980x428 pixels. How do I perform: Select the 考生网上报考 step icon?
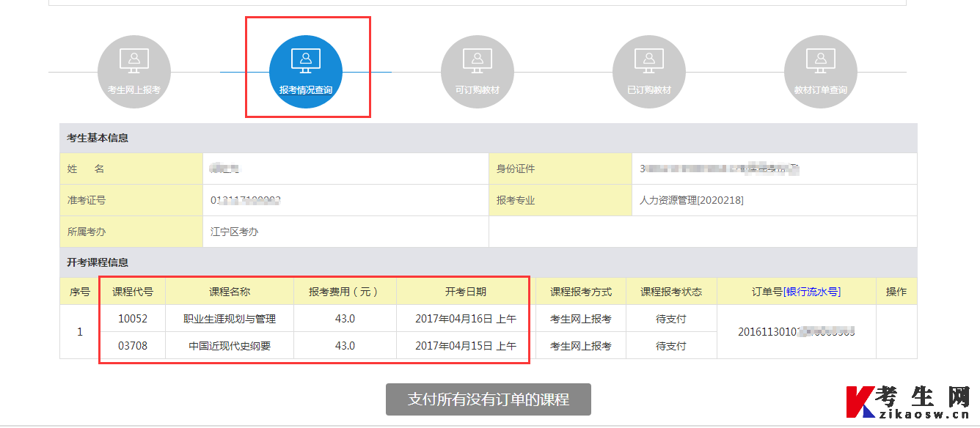point(134,71)
